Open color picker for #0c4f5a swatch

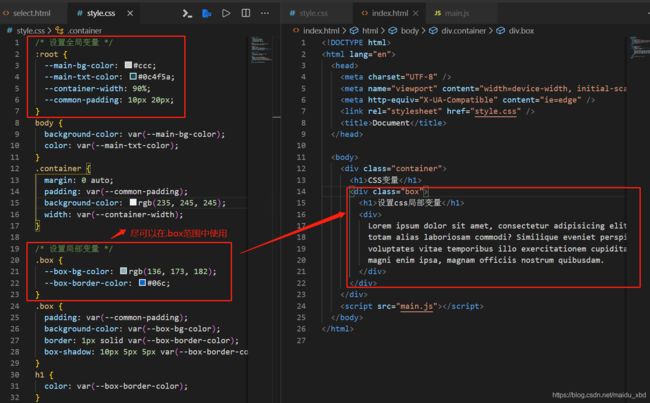point(133,76)
